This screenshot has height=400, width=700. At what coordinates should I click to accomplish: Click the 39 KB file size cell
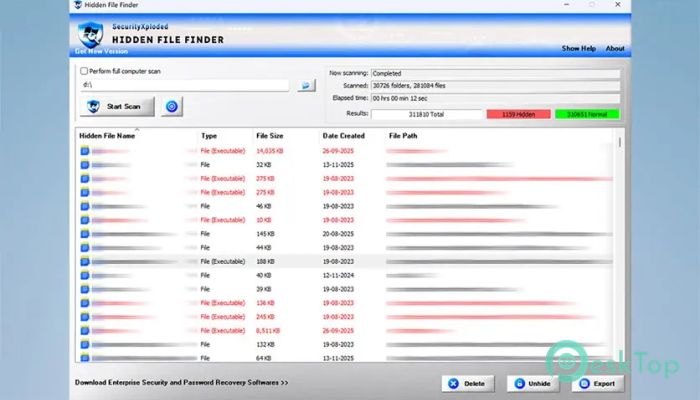[x=264, y=289]
